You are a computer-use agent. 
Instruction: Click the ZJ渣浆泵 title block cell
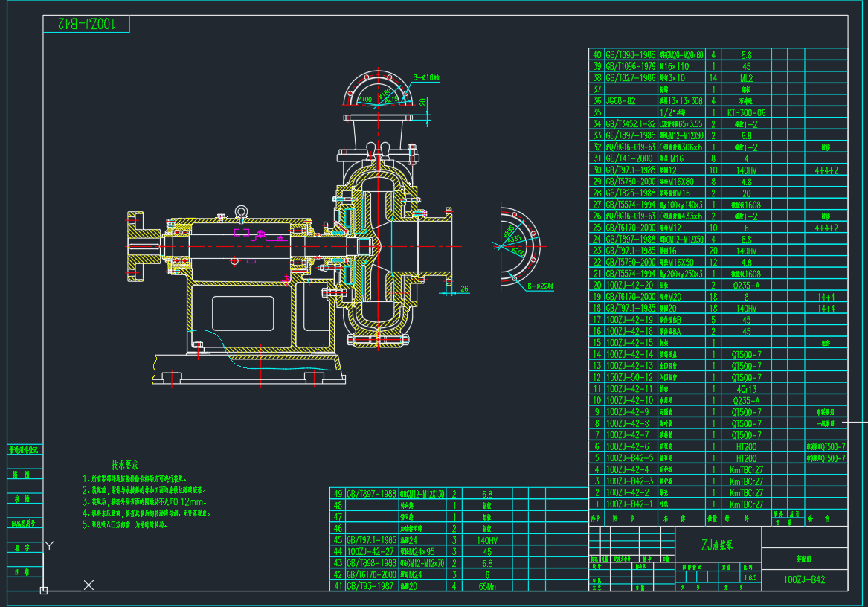click(718, 545)
